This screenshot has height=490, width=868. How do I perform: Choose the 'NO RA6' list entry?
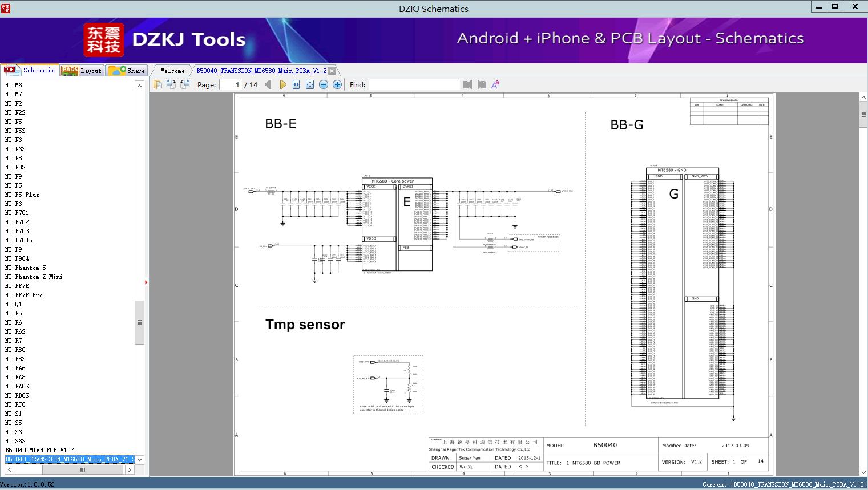[15, 368]
